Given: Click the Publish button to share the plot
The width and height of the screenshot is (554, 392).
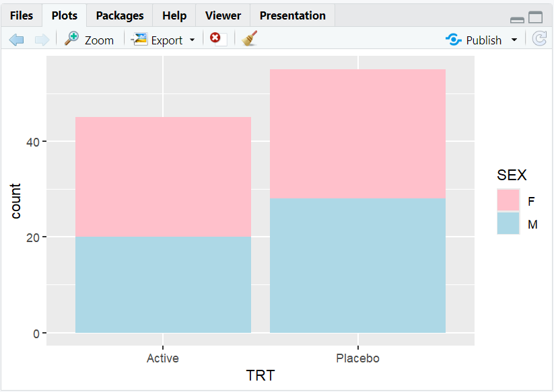Looking at the screenshot, I should (x=477, y=40).
